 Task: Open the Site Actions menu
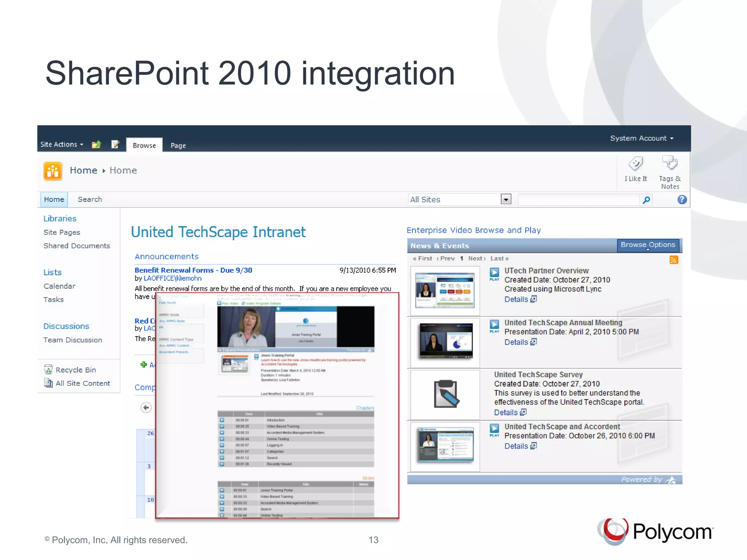(62, 144)
